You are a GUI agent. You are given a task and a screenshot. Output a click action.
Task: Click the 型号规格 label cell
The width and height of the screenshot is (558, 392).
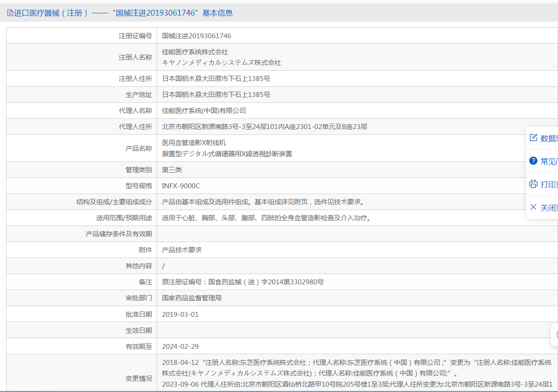pos(81,186)
